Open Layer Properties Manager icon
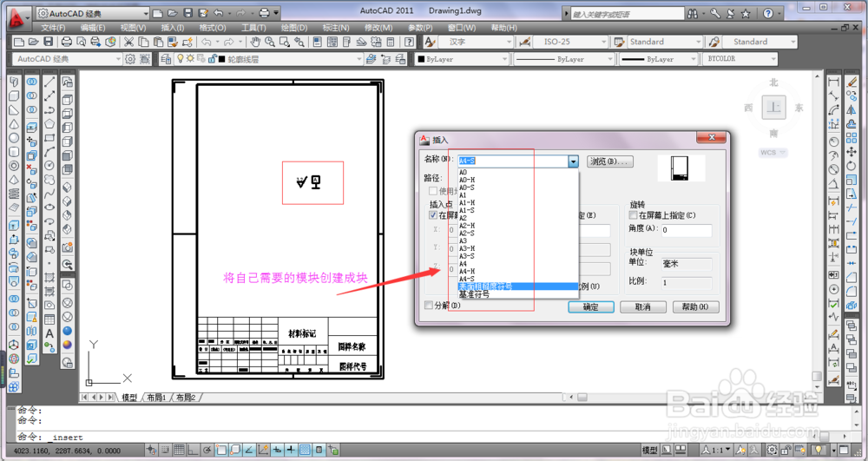 [166, 59]
